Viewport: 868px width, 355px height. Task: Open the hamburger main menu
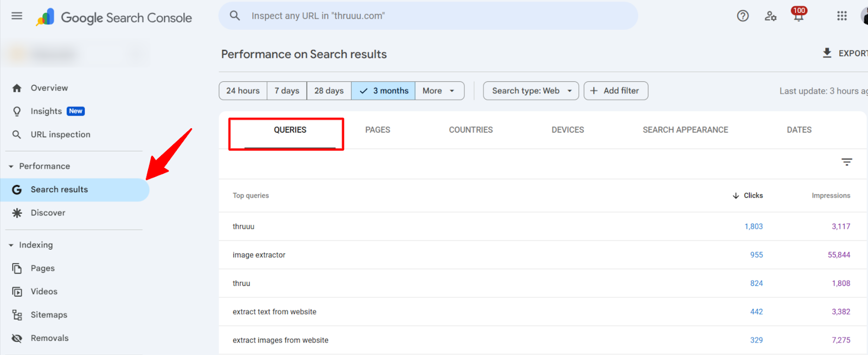17,16
